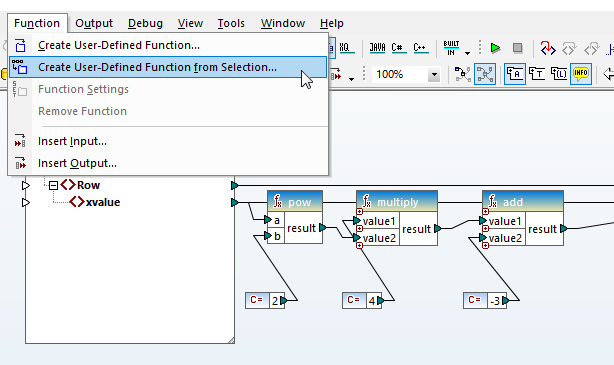Click the add result output connector

coord(564,228)
